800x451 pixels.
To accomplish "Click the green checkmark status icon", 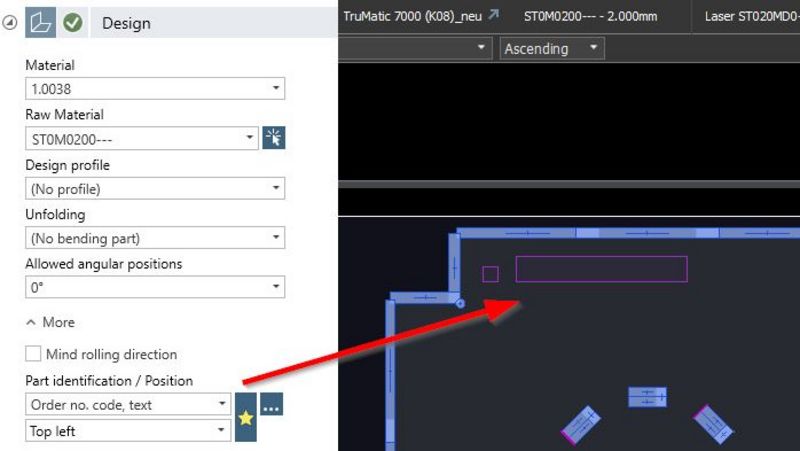I will coord(72,22).
